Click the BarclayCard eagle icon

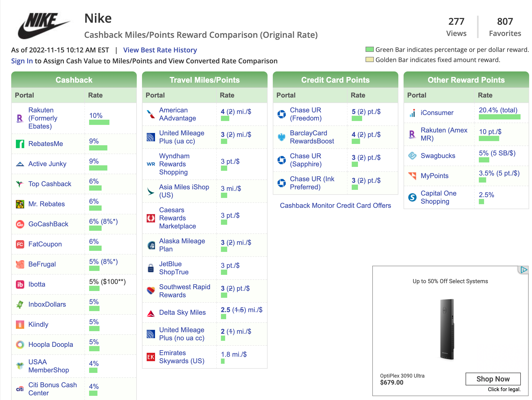[281, 137]
